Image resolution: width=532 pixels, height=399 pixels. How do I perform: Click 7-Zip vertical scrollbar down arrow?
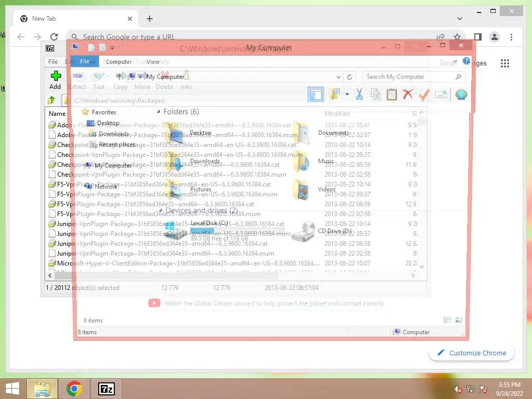click(x=421, y=267)
